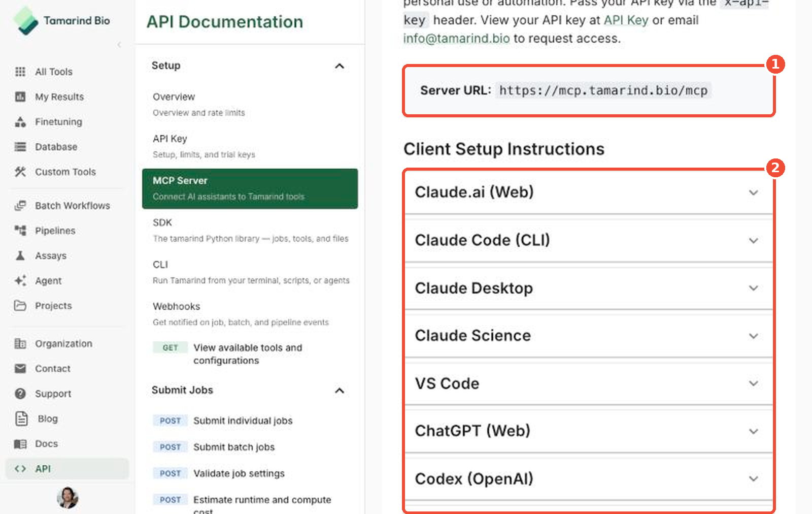
Task: Click the info@tamarind.bio email link
Action: [x=456, y=39]
